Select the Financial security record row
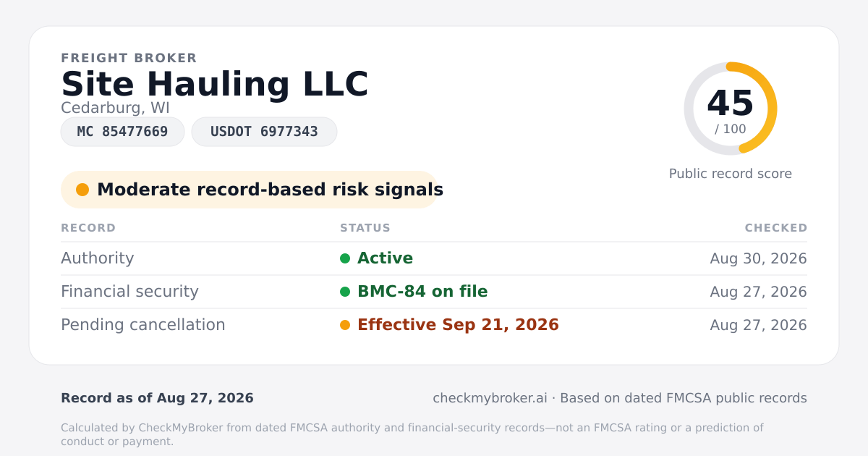 pyautogui.click(x=434, y=292)
